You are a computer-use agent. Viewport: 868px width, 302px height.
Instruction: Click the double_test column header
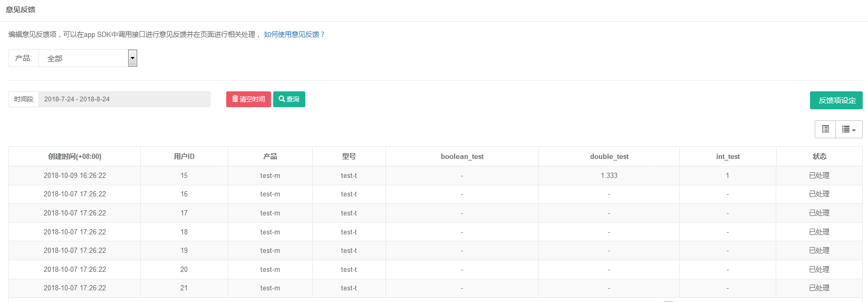(x=609, y=156)
